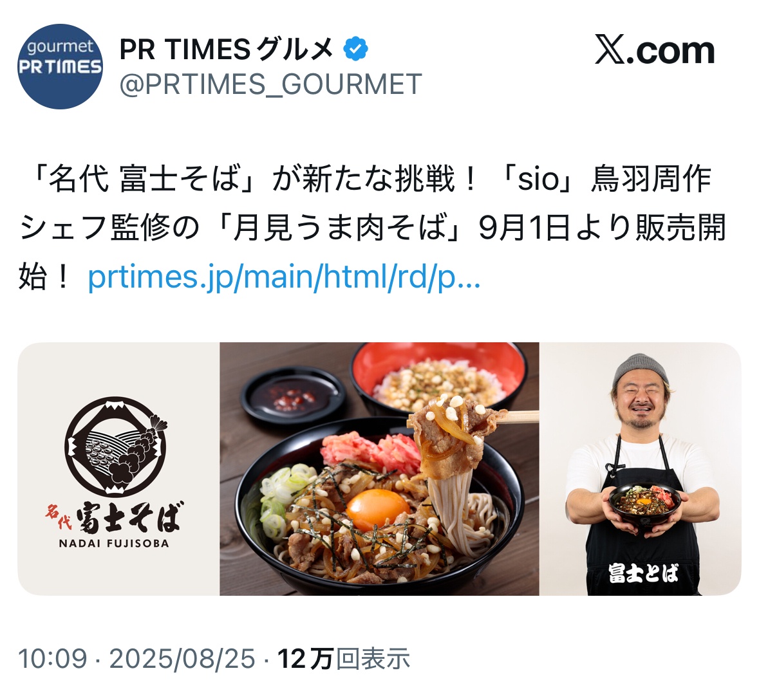Open the @PRTIMES_GOURMET handle link
The image size is (759, 700).
click(x=270, y=85)
